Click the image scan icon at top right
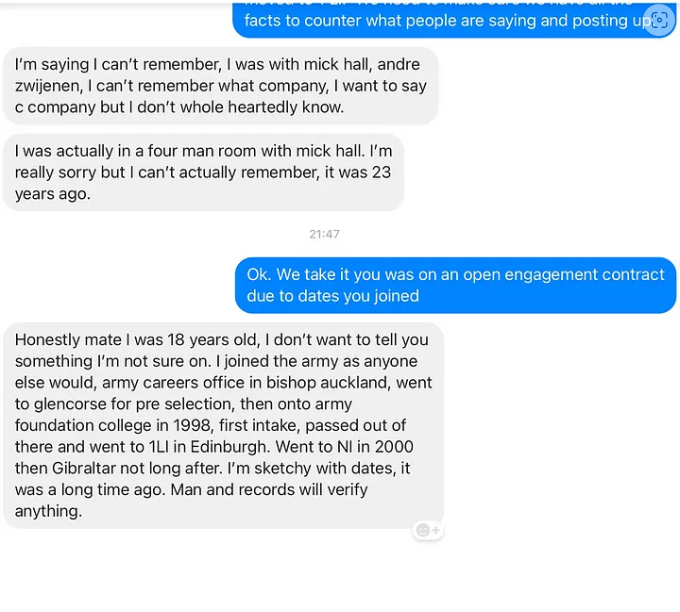The height and width of the screenshot is (612, 680). (658, 20)
